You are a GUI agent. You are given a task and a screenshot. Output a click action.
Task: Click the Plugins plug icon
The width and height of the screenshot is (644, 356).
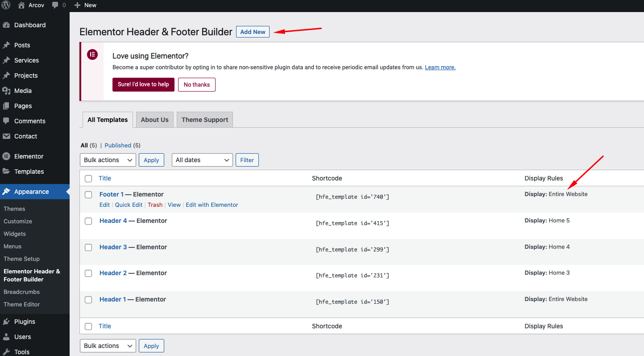6,322
